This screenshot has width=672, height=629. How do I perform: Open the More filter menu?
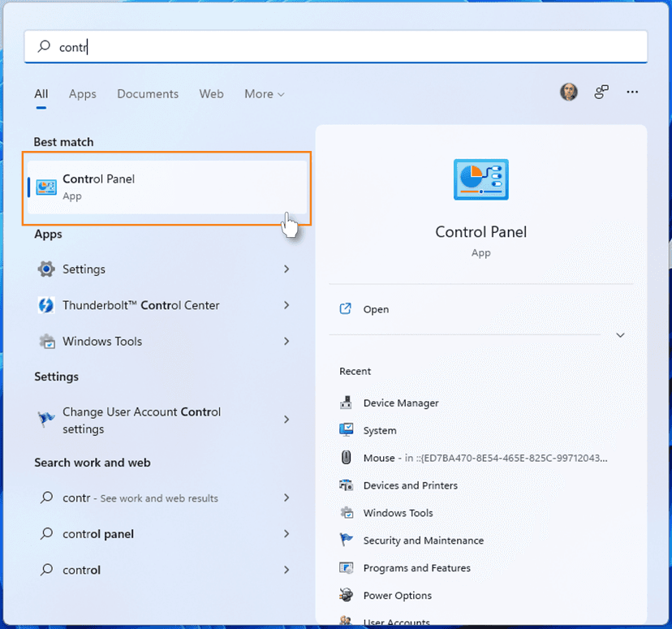[x=264, y=94]
